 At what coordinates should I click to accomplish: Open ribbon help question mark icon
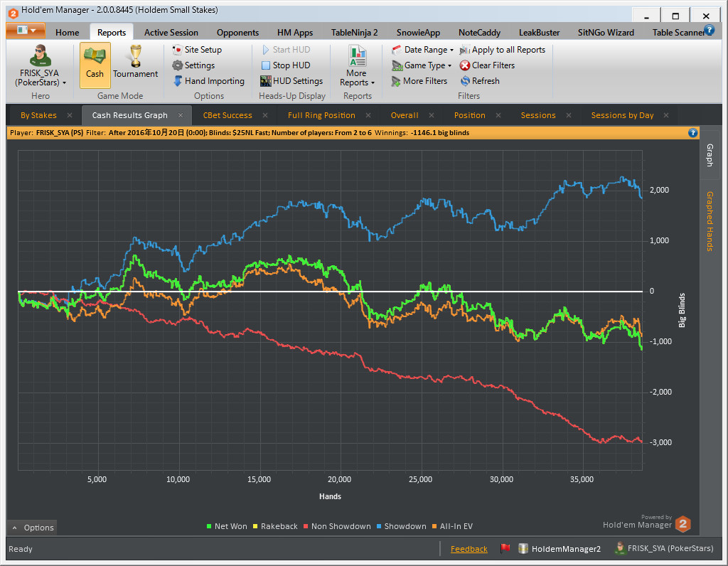coord(709,30)
